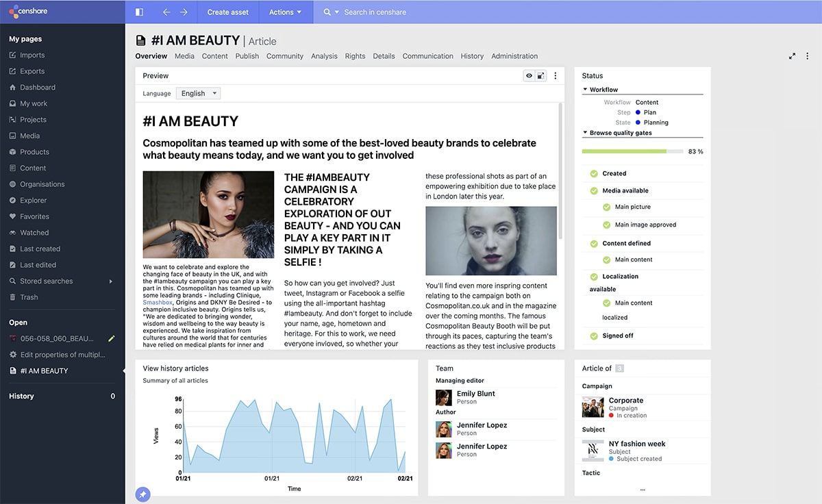Open the Organisations globe icon
The image size is (822, 504).
[x=12, y=184]
